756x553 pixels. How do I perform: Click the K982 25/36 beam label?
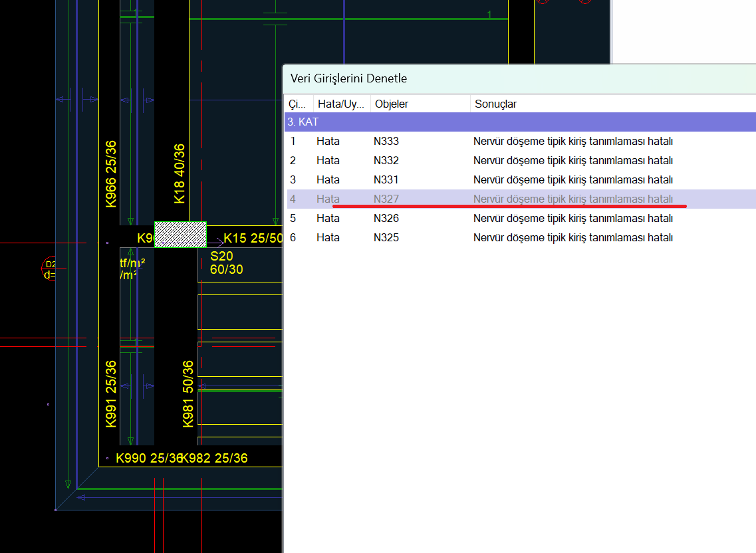[215, 458]
